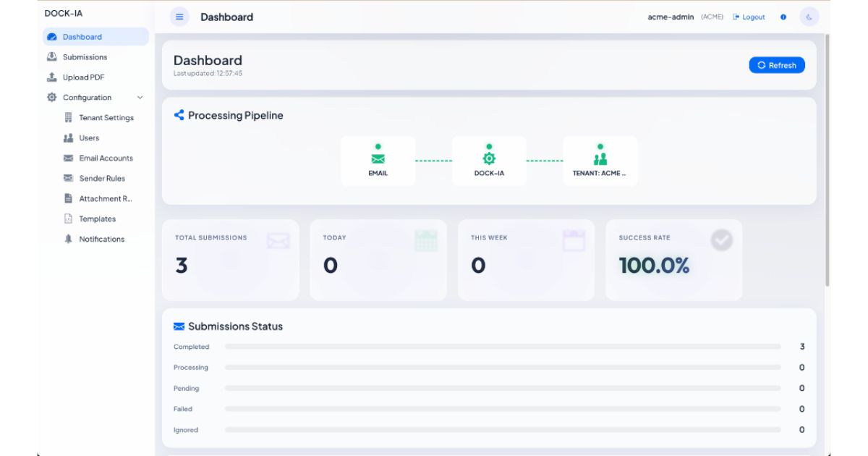Click the Pending status progress bar
Screen dimensions: 868x456
tap(503, 389)
